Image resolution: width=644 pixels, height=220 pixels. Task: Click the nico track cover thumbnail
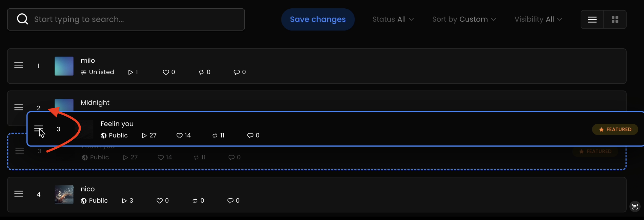[x=64, y=194]
